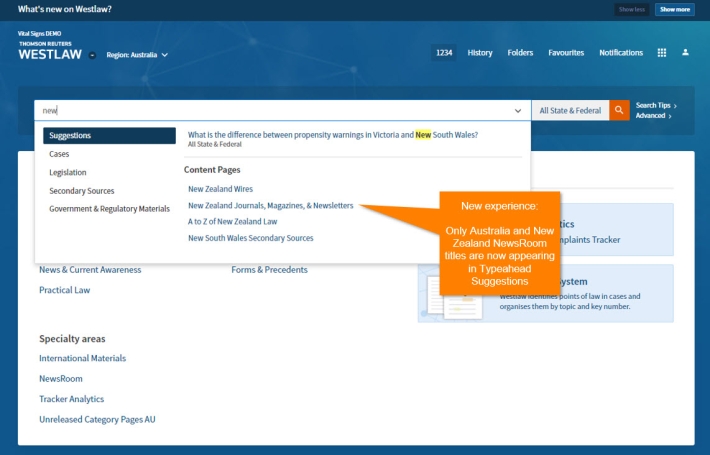Click the Key Number System documents thumbnail

point(455,297)
